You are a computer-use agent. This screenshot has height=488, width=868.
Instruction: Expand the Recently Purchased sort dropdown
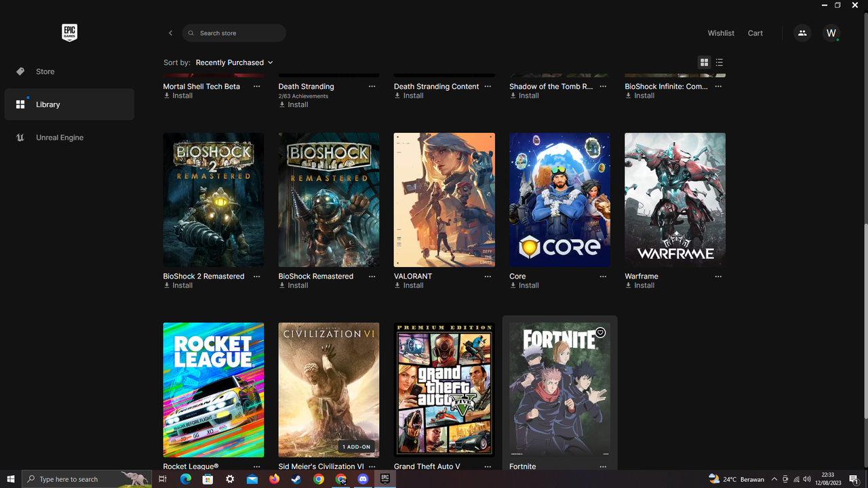[234, 62]
